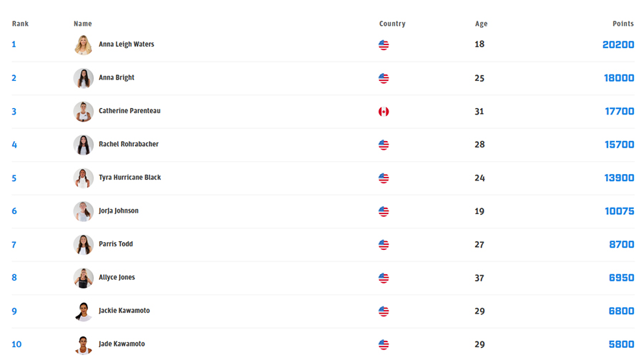
Task: Open Tyra Hurricane Black's player name link
Action: 130,178
